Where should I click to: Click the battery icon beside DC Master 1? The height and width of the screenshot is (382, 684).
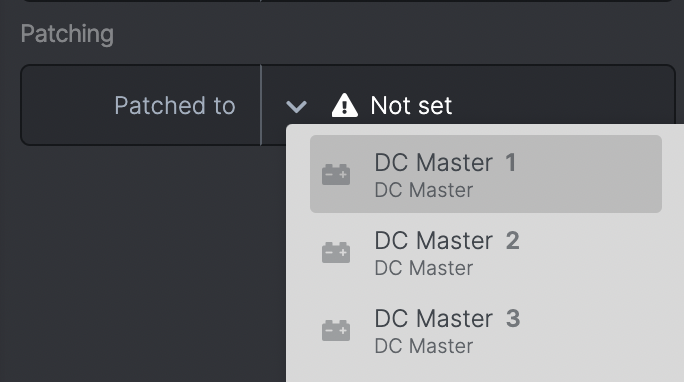tap(336, 174)
